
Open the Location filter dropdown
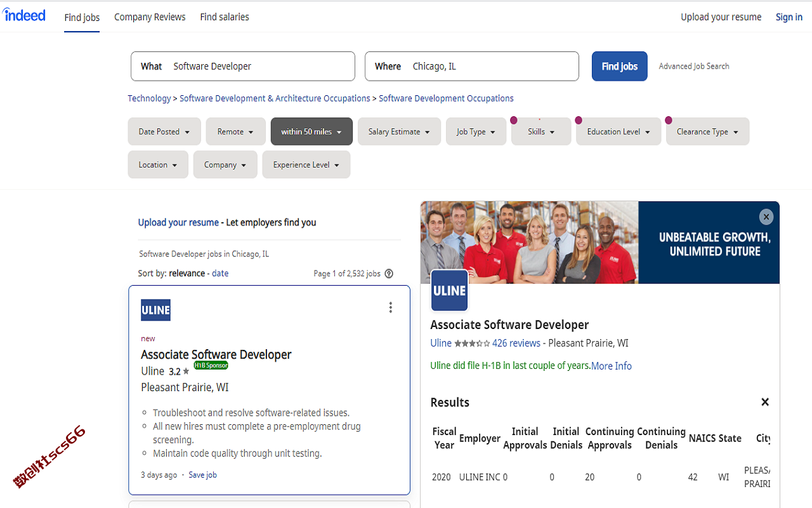click(x=158, y=164)
